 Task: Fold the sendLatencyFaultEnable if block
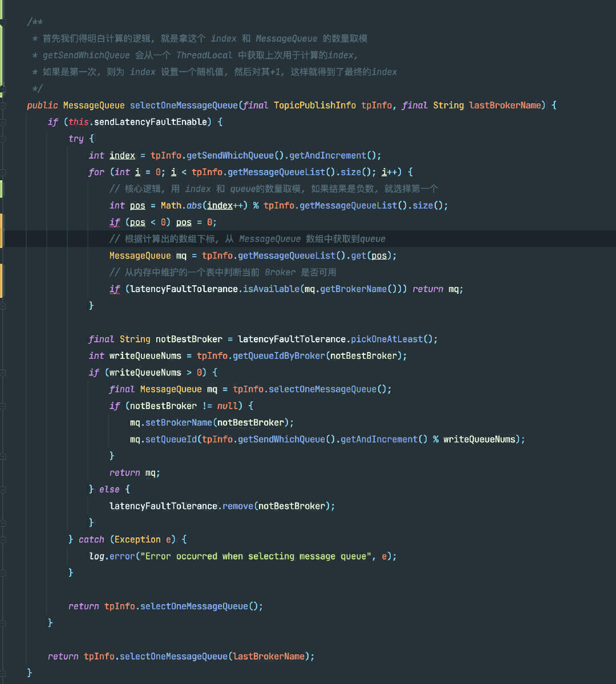coord(3,122)
